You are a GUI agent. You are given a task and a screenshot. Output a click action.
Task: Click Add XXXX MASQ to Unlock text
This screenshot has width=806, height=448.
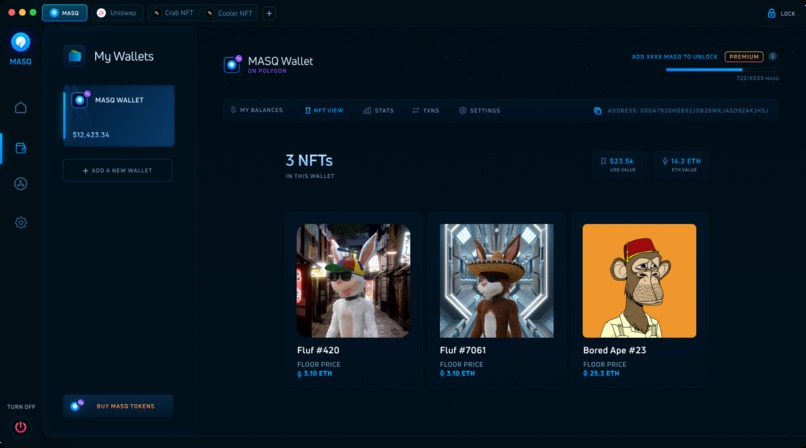pos(674,57)
